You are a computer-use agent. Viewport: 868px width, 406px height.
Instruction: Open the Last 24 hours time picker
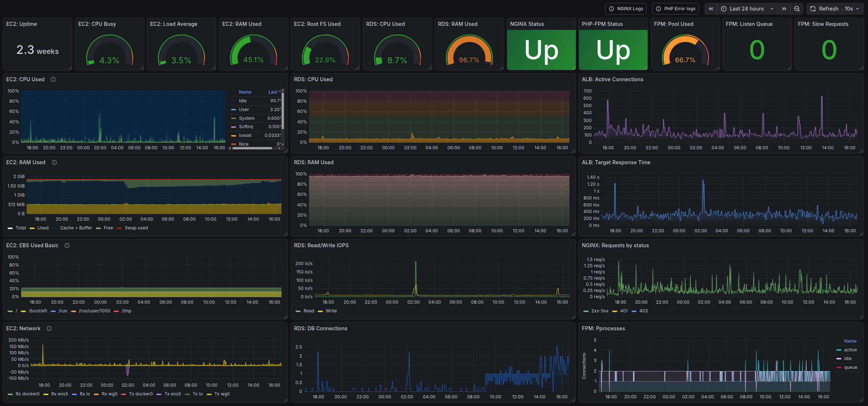(747, 9)
